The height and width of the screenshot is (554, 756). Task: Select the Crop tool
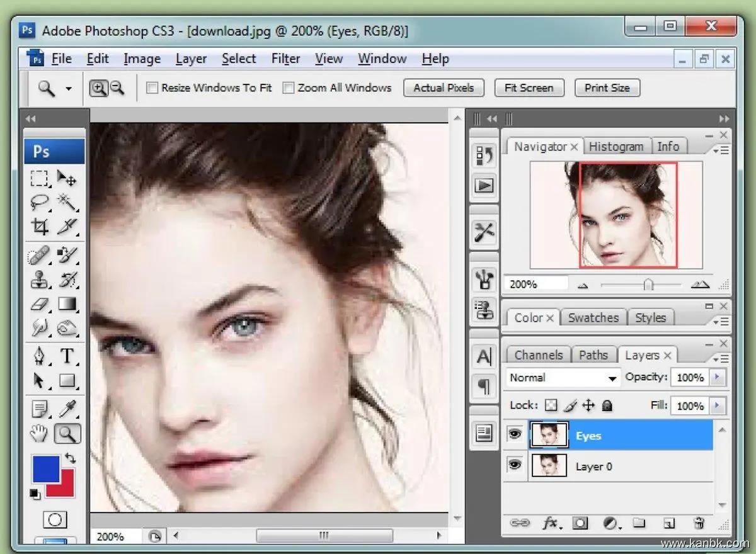40,227
